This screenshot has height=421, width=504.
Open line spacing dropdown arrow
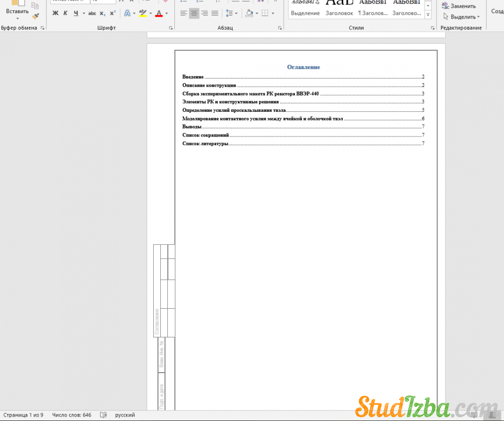(236, 14)
